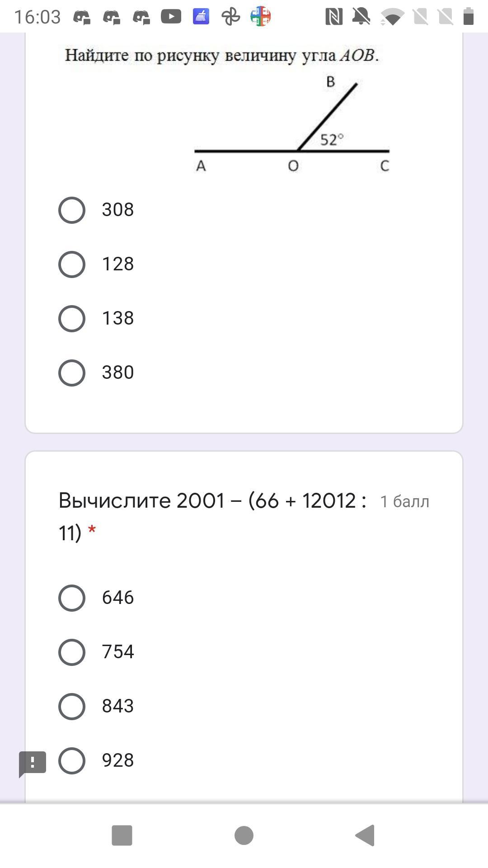This screenshot has width=488, height=868.
Task: Select answer 380 for angle AOB
Action: point(72,373)
